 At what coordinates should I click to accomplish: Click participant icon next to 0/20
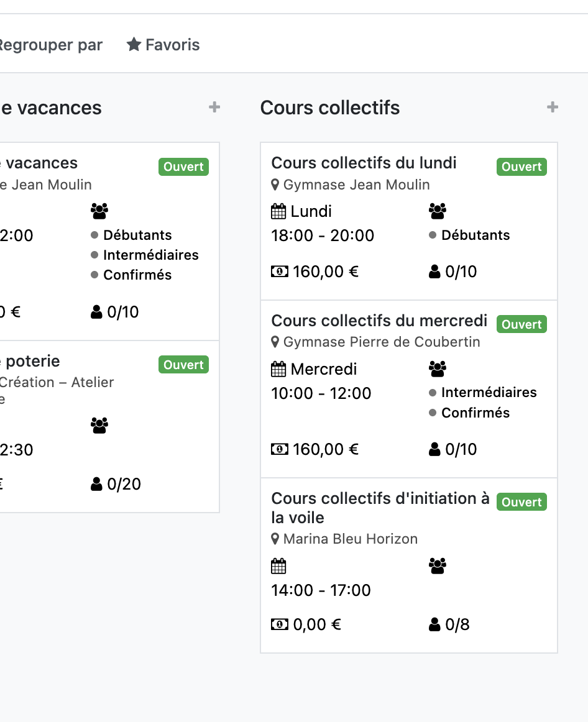97,484
